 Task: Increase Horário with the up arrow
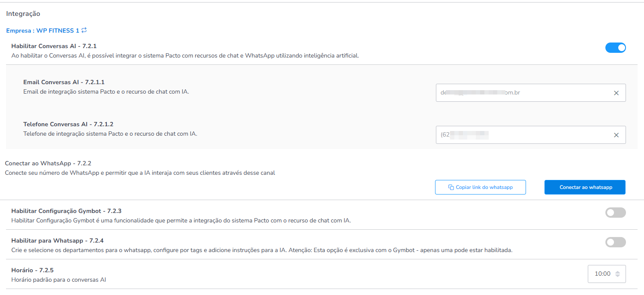(617, 272)
